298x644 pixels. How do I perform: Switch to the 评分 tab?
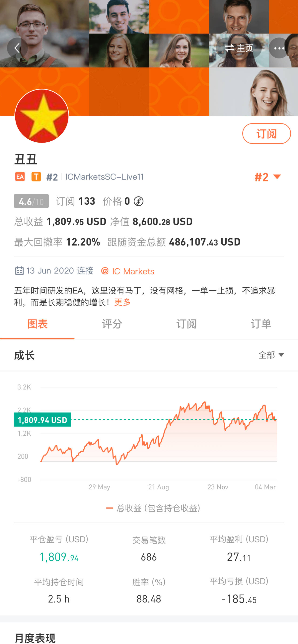coord(112,324)
